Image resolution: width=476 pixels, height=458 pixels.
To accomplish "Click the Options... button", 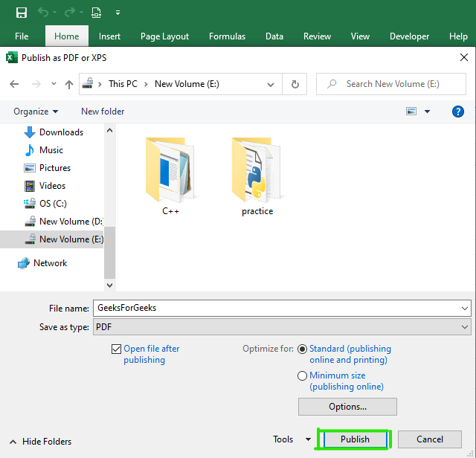I will coord(347,407).
